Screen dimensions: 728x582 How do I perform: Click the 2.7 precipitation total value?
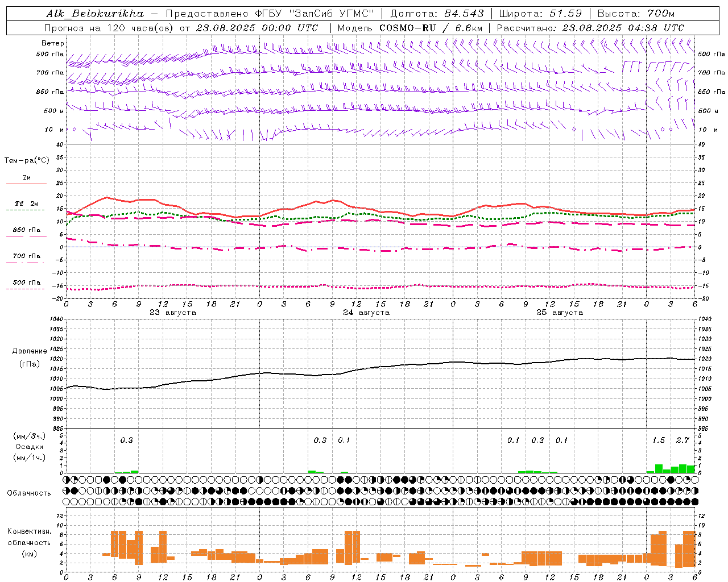(682, 440)
